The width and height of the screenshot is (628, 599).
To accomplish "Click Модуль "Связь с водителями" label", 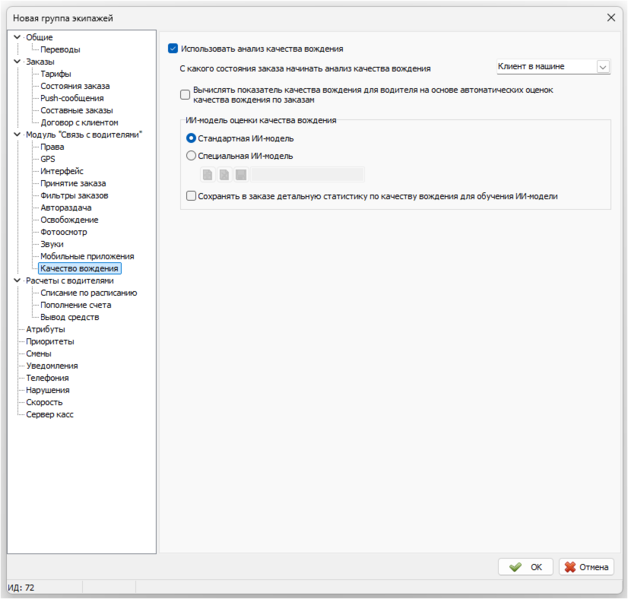I will click(84, 135).
